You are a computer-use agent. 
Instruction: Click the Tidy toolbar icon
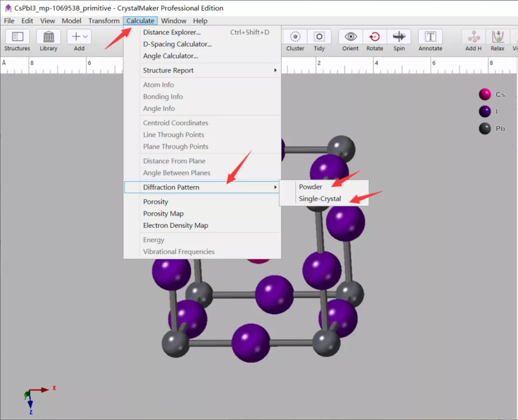(x=319, y=36)
